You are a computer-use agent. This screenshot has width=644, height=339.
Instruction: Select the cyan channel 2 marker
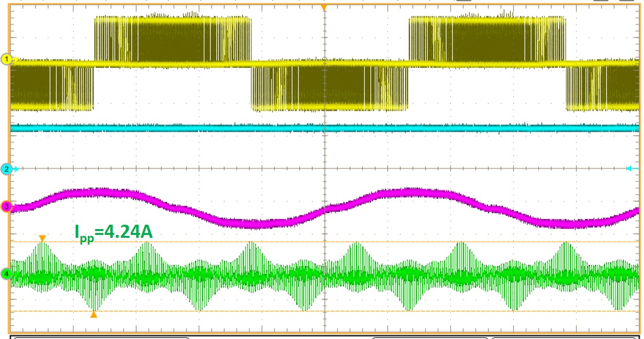[x=6, y=169]
